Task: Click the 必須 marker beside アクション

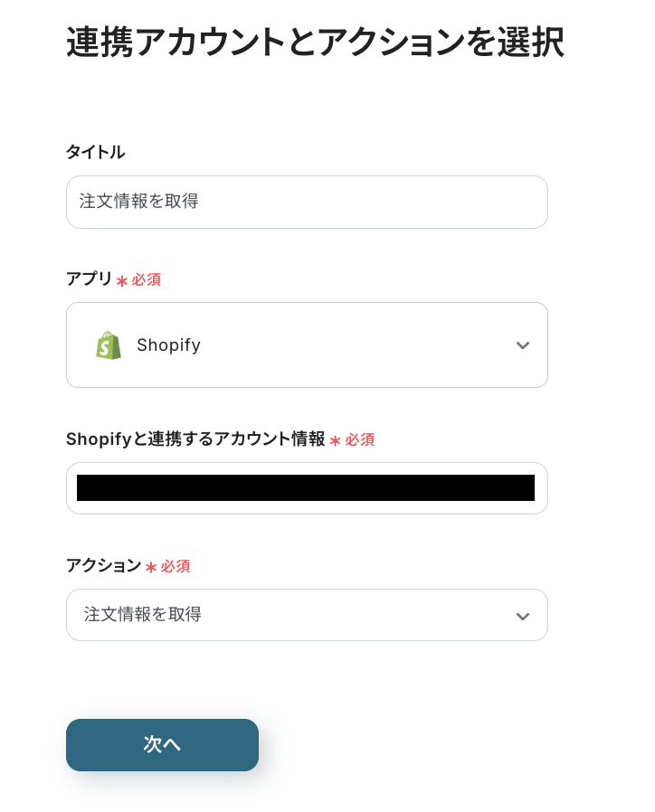Action: coord(176,567)
